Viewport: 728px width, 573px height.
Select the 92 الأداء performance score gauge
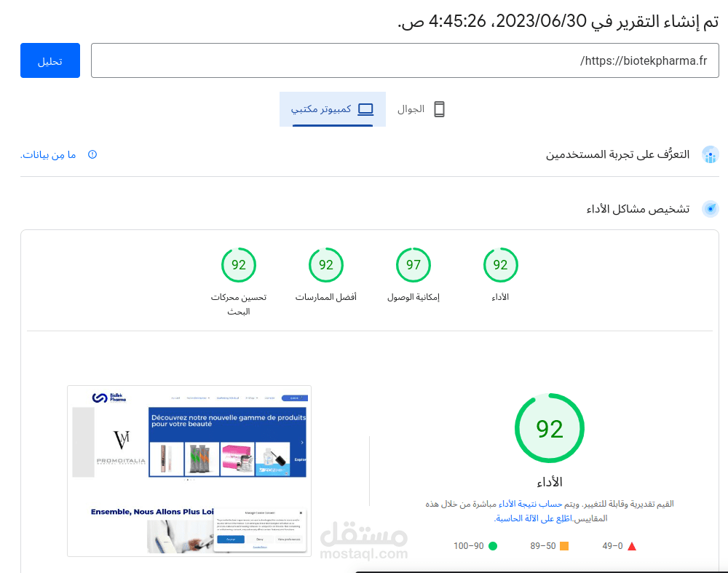click(501, 265)
